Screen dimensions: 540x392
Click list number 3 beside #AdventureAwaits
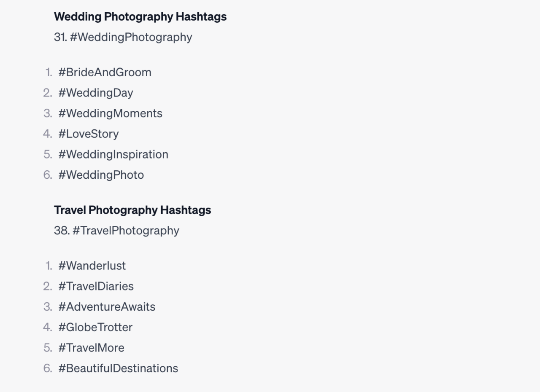[48, 307]
